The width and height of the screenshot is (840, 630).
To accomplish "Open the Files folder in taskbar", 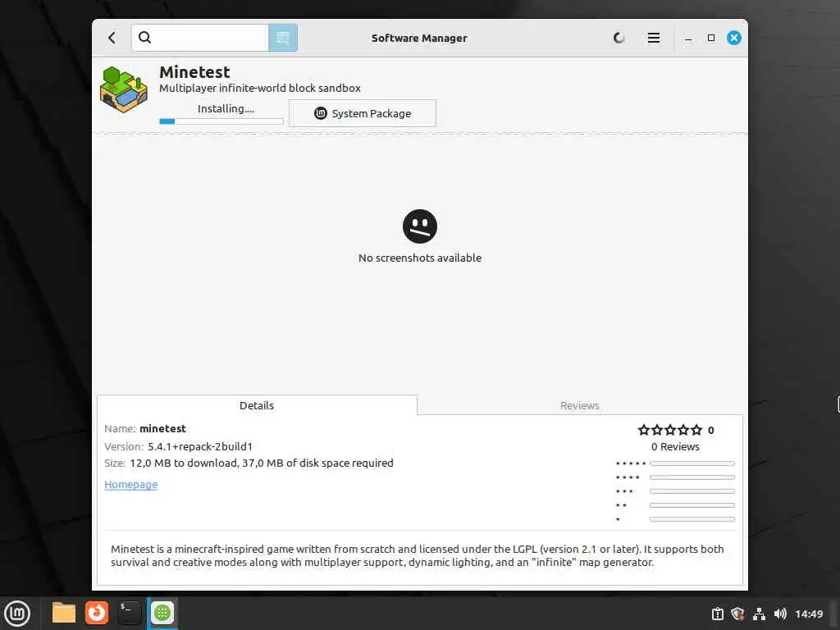I will pyautogui.click(x=64, y=613).
